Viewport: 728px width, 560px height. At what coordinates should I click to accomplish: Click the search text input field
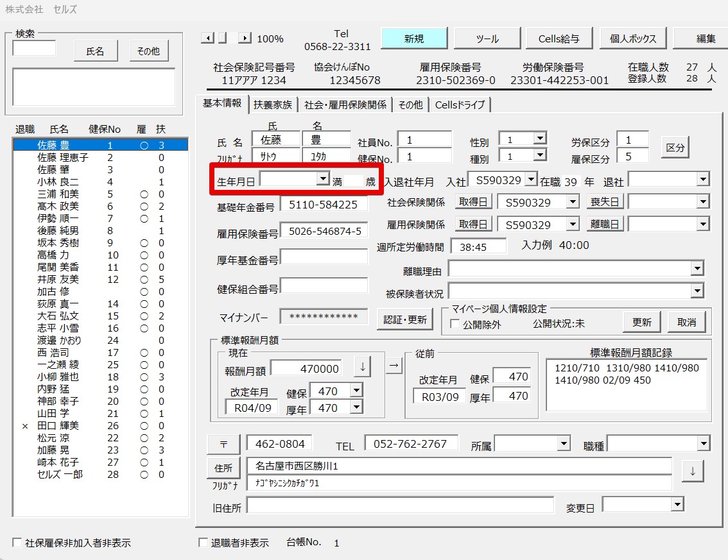click(35, 47)
